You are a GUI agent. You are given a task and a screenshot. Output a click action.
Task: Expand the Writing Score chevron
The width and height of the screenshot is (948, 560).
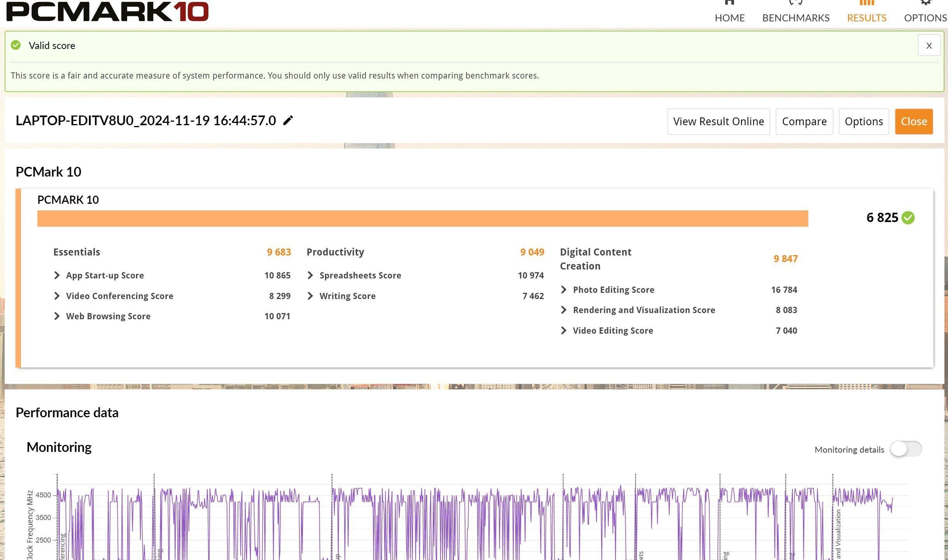click(310, 296)
